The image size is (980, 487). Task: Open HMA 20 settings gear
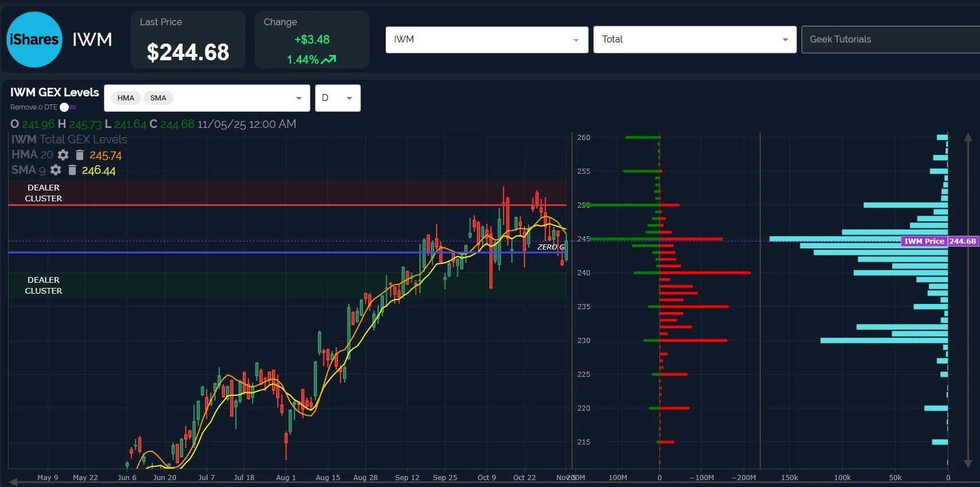click(x=63, y=155)
